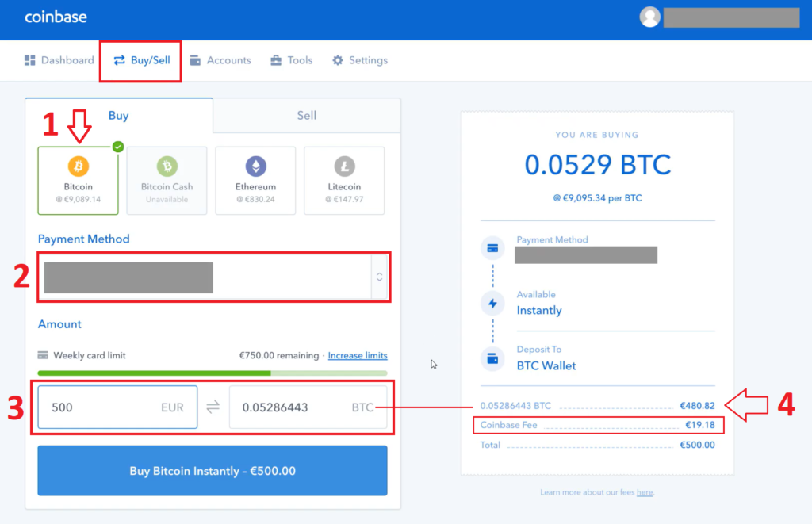Click the €480.82 subtotal value

tap(698, 406)
